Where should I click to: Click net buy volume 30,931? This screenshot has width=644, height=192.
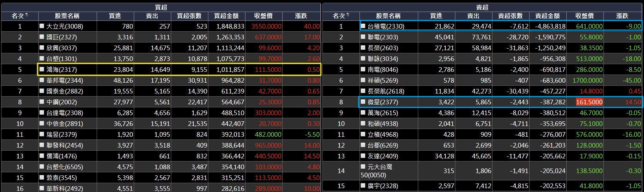198,80
